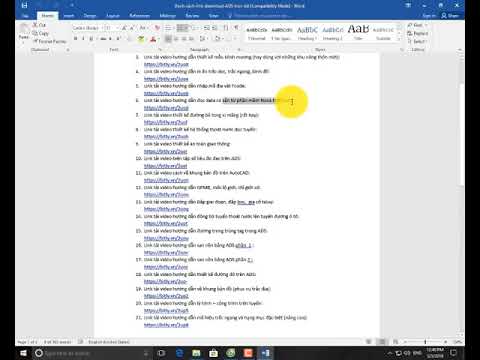
Task: Apply the No Spacing style
Action: [282, 33]
